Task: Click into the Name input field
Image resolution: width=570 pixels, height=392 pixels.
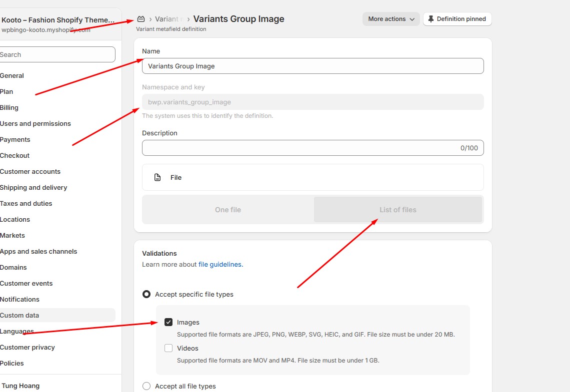Action: click(312, 66)
